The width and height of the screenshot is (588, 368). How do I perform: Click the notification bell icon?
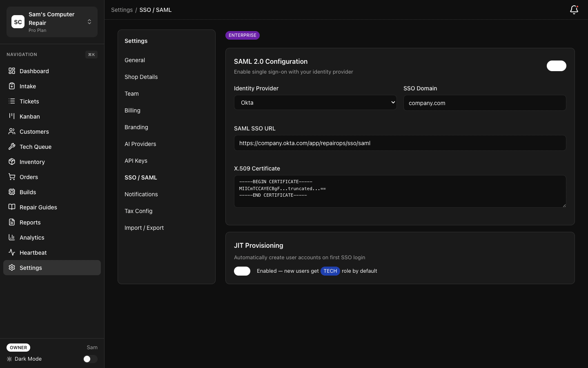(574, 10)
